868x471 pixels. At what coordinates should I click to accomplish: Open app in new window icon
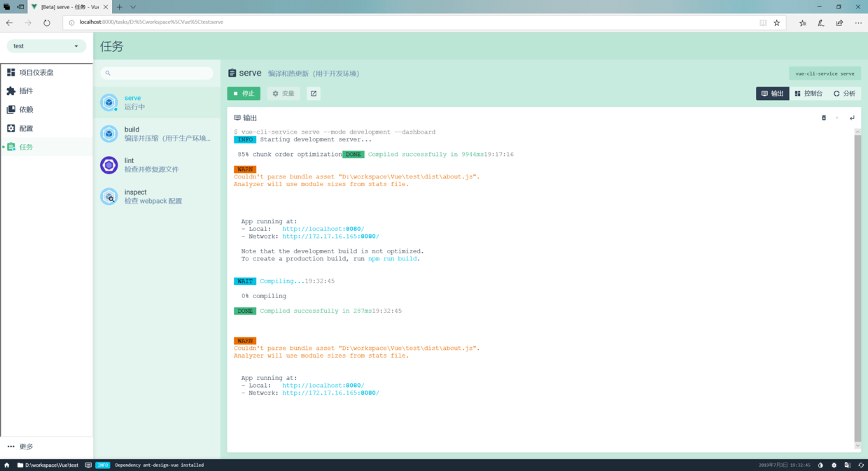(314, 93)
